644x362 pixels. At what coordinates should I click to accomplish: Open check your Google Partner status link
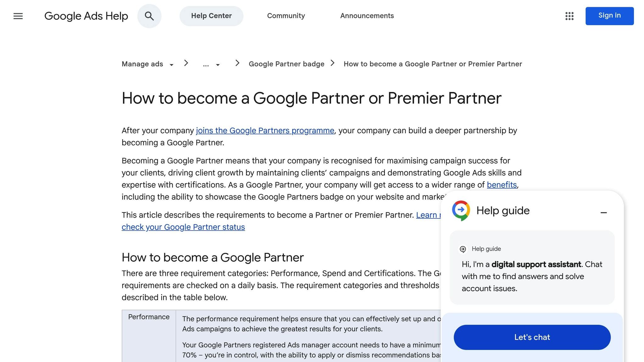(183, 227)
